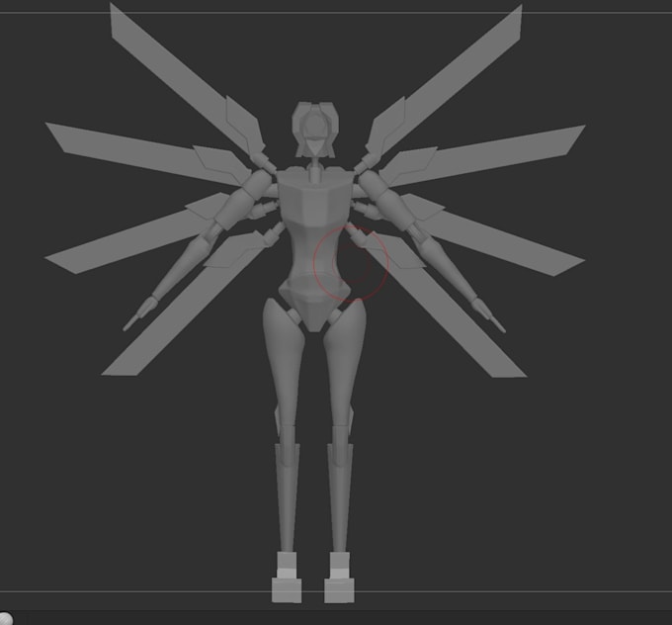
Task: Click the character model's head
Action: (x=314, y=130)
